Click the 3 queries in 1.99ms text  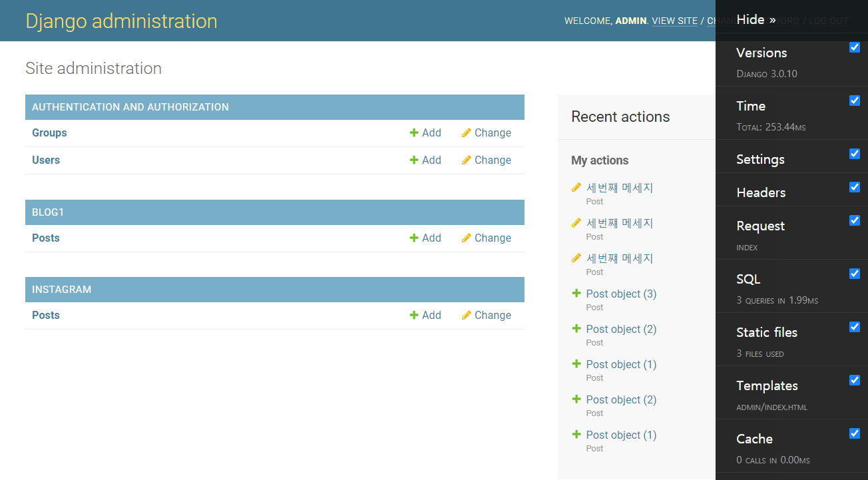pos(777,300)
